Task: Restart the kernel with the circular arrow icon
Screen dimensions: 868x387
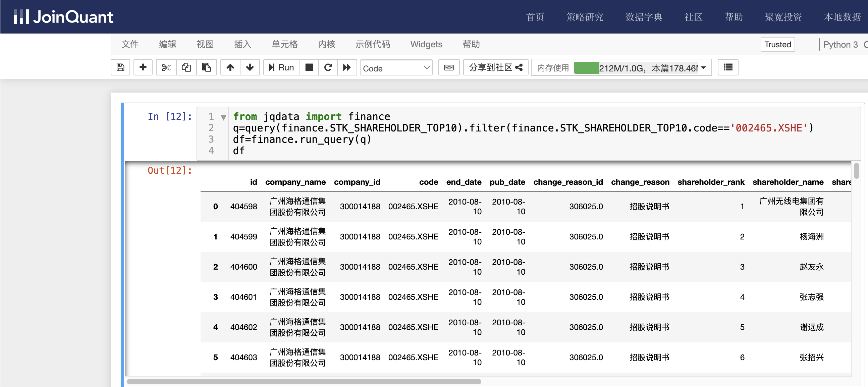Action: pyautogui.click(x=328, y=68)
